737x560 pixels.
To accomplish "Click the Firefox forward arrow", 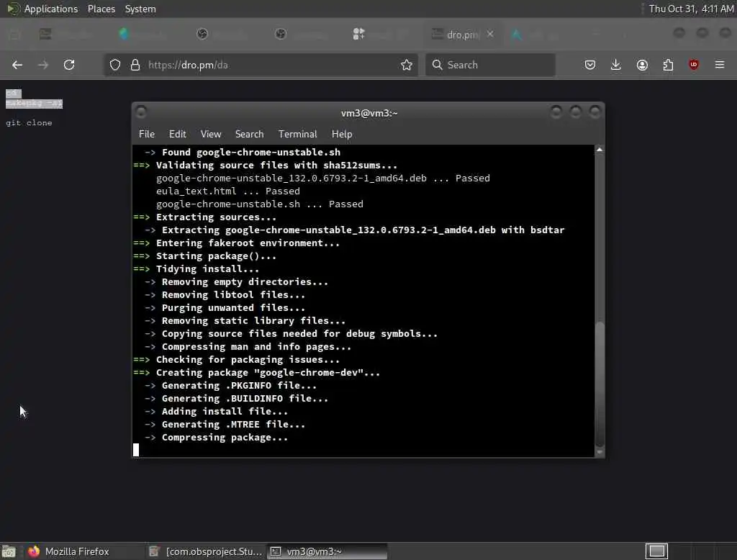I will (x=42, y=65).
